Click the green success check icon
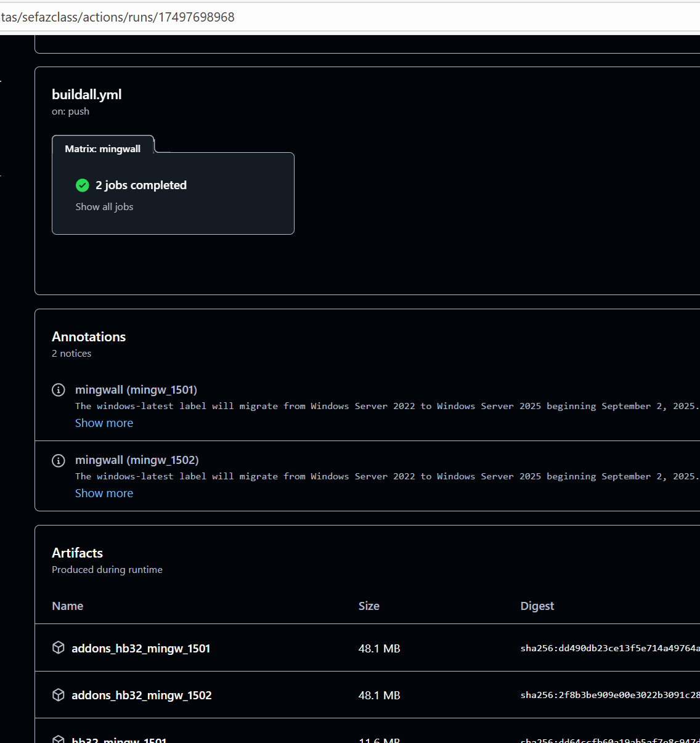700x743 pixels. click(83, 185)
